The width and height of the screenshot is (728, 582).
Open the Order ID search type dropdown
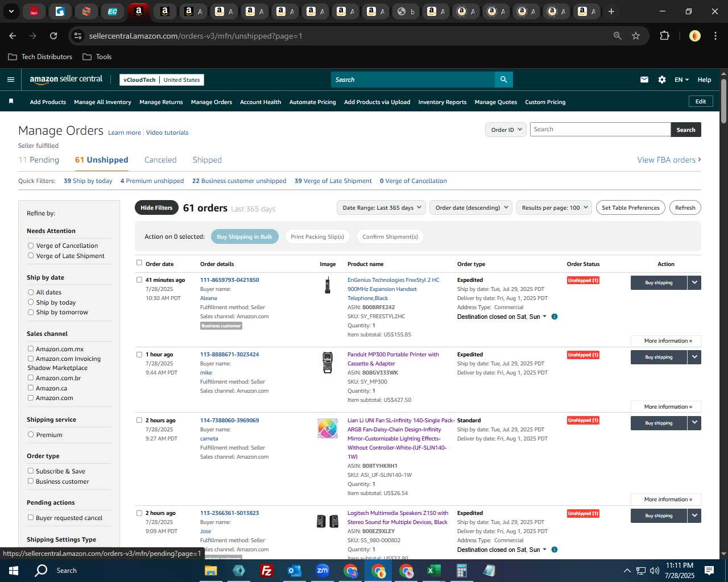click(506, 130)
